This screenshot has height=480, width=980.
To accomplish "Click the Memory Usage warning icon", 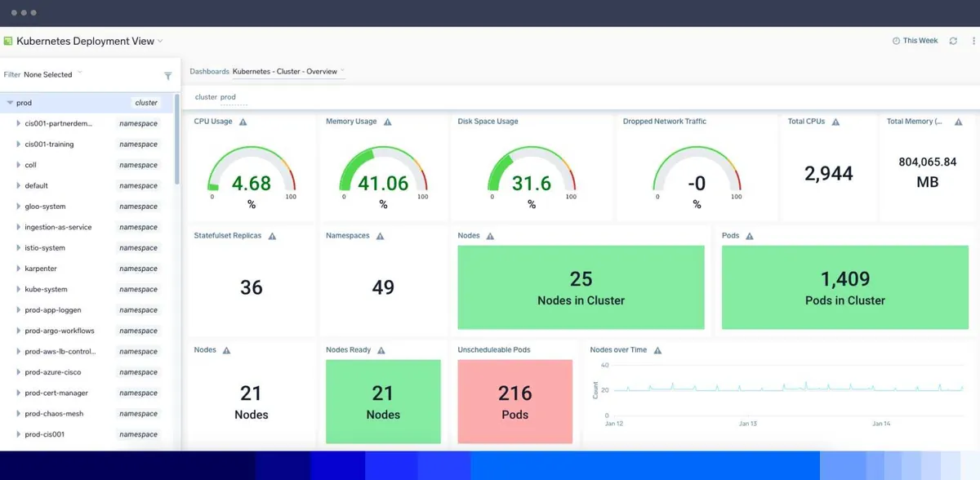I will (x=387, y=122).
